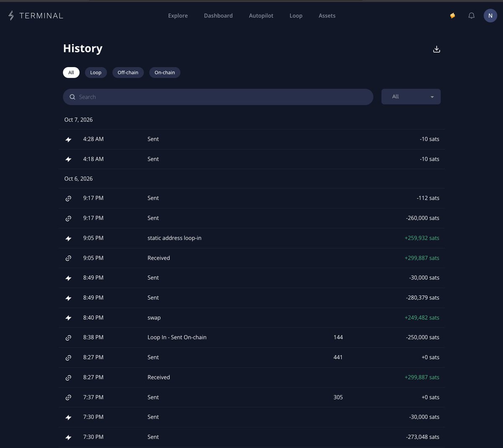Go to Dashboard tab
The height and width of the screenshot is (448, 503).
[218, 16]
